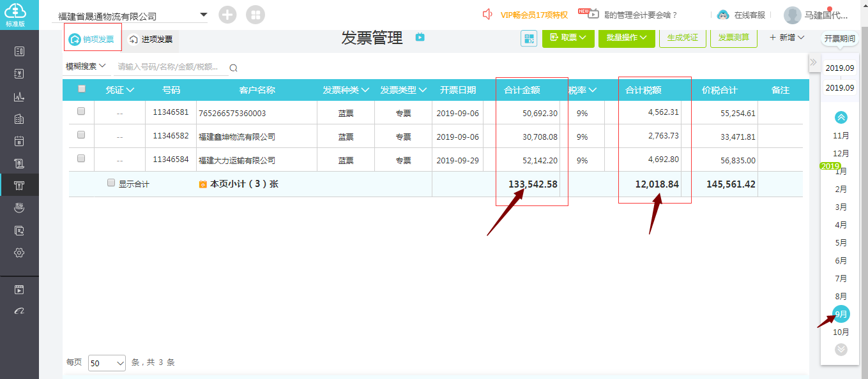The width and height of the screenshot is (868, 379).
Task: Toggle the 显示合计 checkbox
Action: (x=111, y=183)
